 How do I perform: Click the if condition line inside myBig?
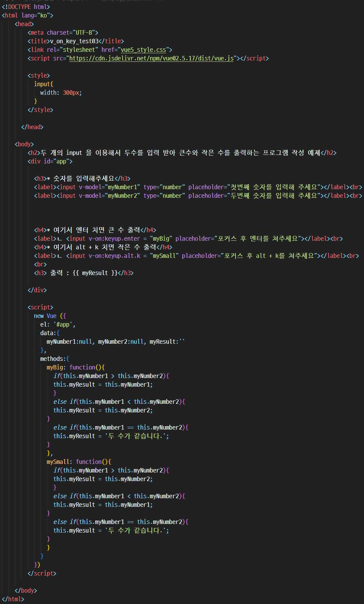point(111,376)
